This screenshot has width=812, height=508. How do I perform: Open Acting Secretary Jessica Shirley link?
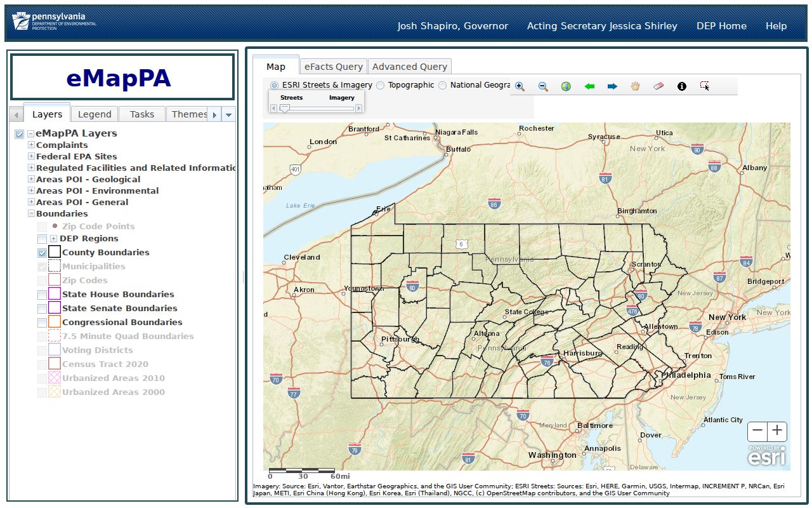coord(602,26)
